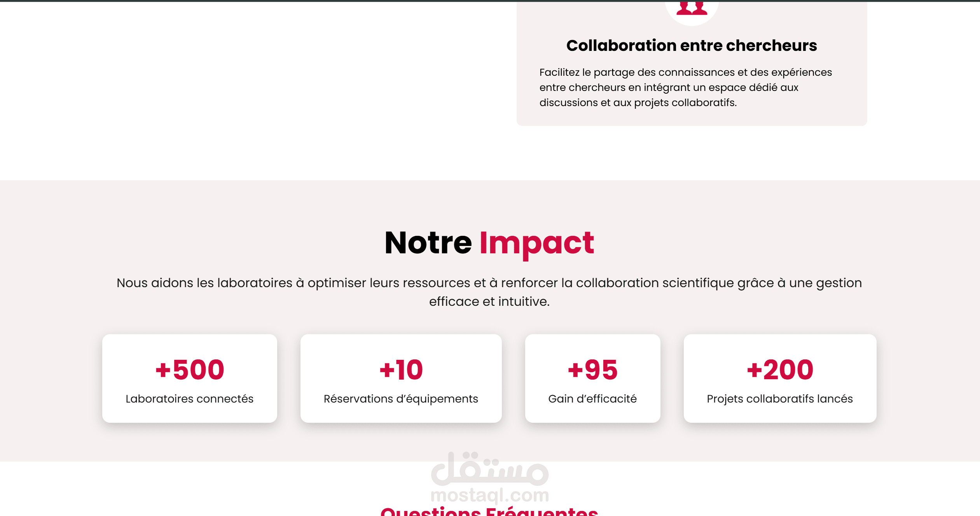Select the Collaboration entre chercheurs heading
The image size is (980, 516).
(x=692, y=45)
